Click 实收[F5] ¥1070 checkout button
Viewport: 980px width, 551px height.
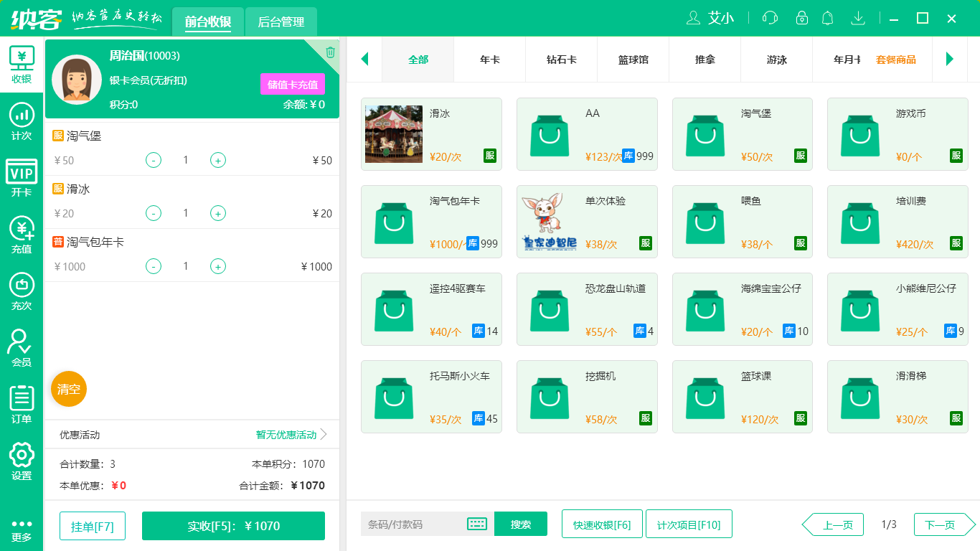click(233, 526)
